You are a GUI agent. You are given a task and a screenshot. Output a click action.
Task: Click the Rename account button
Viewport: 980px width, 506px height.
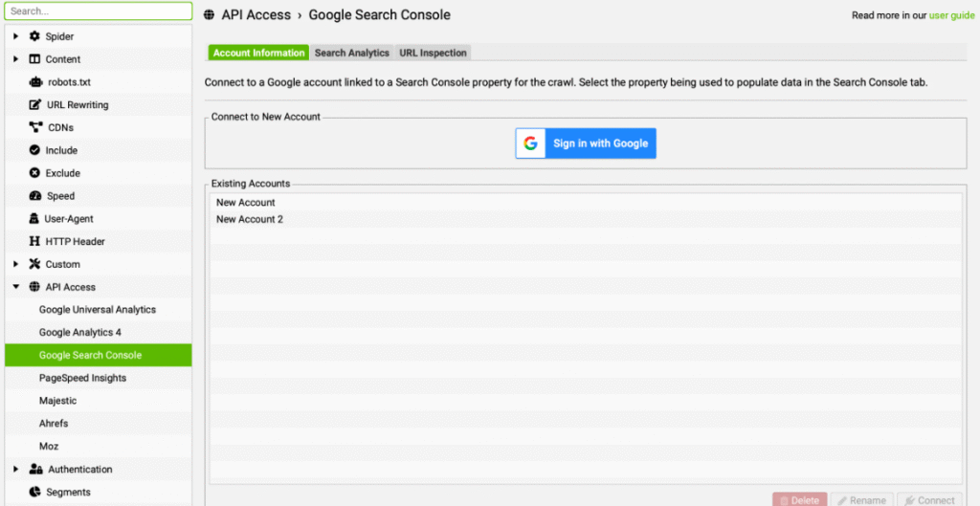coord(862,500)
